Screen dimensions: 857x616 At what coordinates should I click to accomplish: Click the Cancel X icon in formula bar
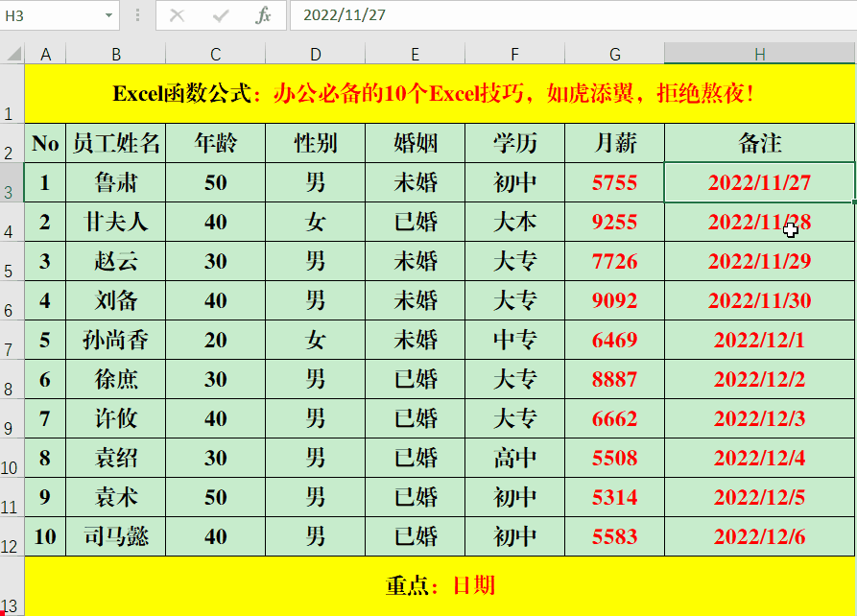pyautogui.click(x=177, y=16)
